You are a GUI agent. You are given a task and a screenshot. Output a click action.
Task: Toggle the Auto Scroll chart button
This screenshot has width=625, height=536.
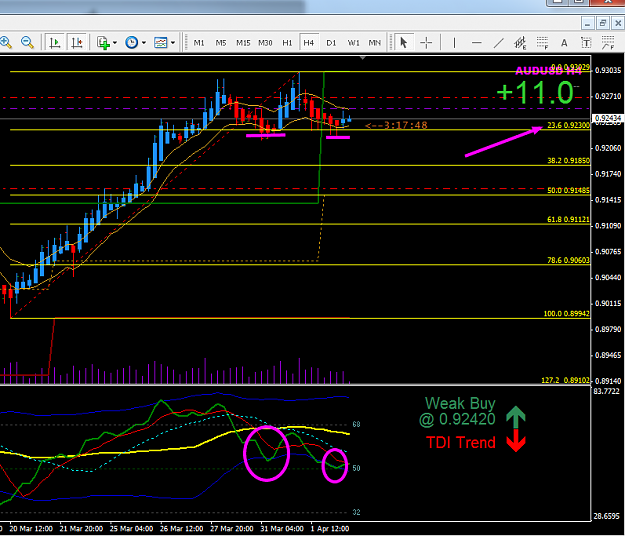pos(55,42)
